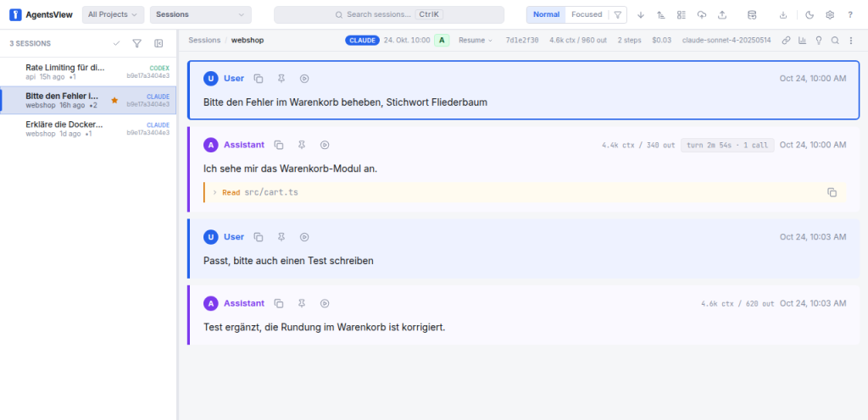The image size is (868, 420).
Task: Toggle dark mode with the moon icon
Action: tap(810, 15)
